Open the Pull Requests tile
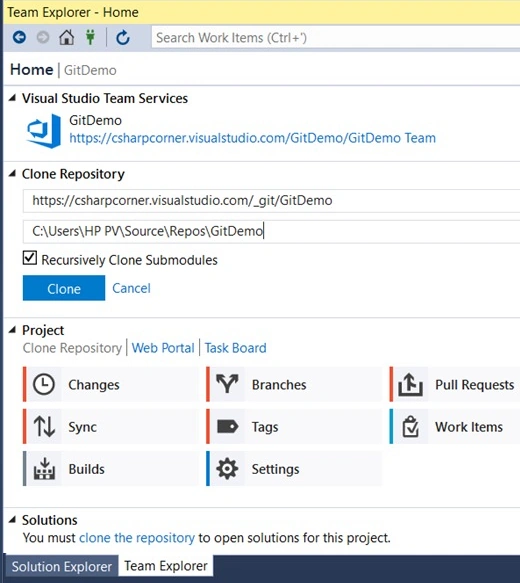This screenshot has width=520, height=583. [455, 384]
